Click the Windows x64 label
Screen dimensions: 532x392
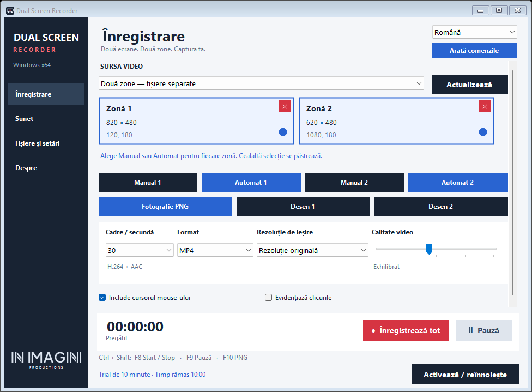tap(32, 65)
